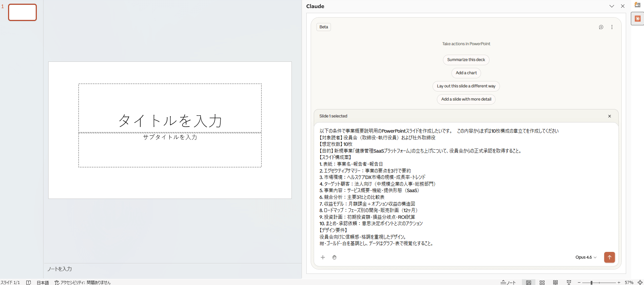This screenshot has height=285, width=644.
Task: Click the spell check icon in status bar
Action: tap(29, 283)
